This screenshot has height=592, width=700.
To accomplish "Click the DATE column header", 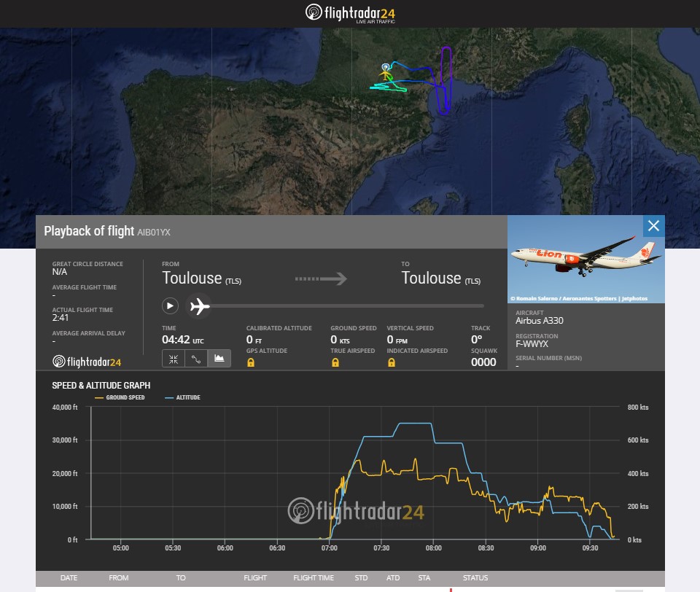I will coord(69,577).
